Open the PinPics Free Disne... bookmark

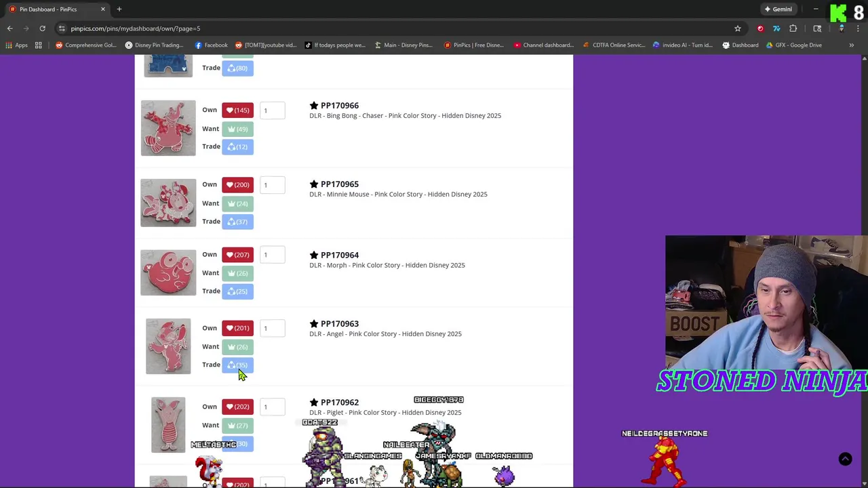click(473, 45)
